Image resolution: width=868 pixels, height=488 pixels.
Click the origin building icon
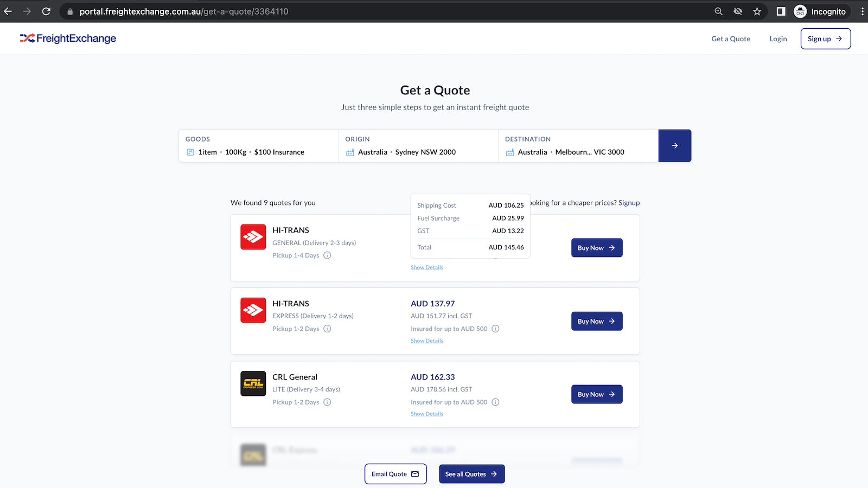click(350, 152)
